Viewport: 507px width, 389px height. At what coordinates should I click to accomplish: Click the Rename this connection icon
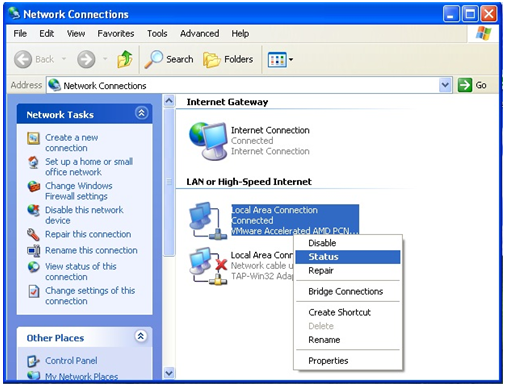point(33,251)
